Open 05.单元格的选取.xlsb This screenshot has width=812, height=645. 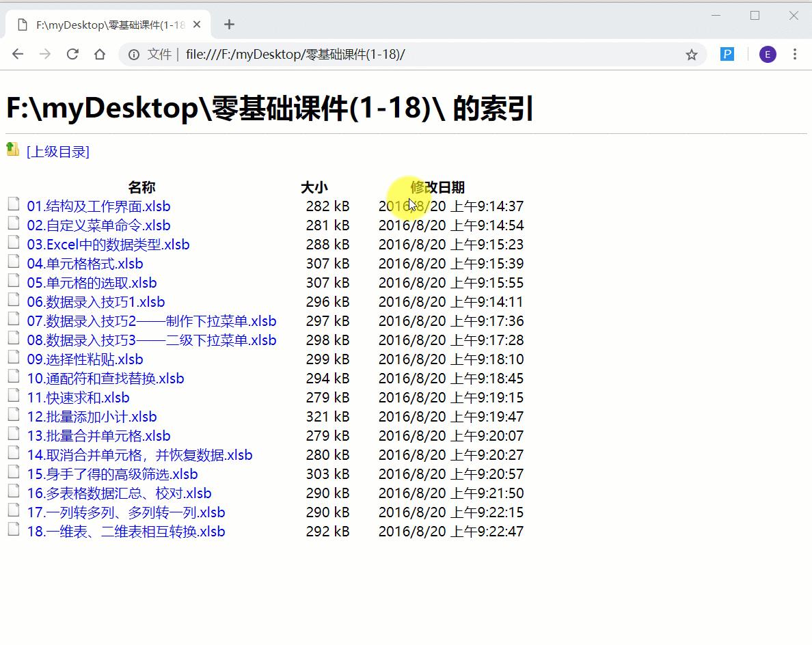pyautogui.click(x=93, y=282)
